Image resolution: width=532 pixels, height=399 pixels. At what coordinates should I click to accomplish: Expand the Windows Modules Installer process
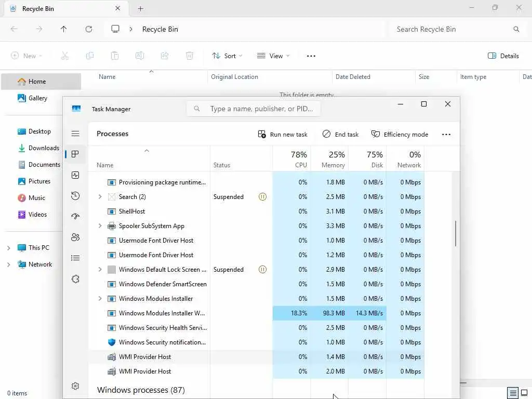[100, 299]
